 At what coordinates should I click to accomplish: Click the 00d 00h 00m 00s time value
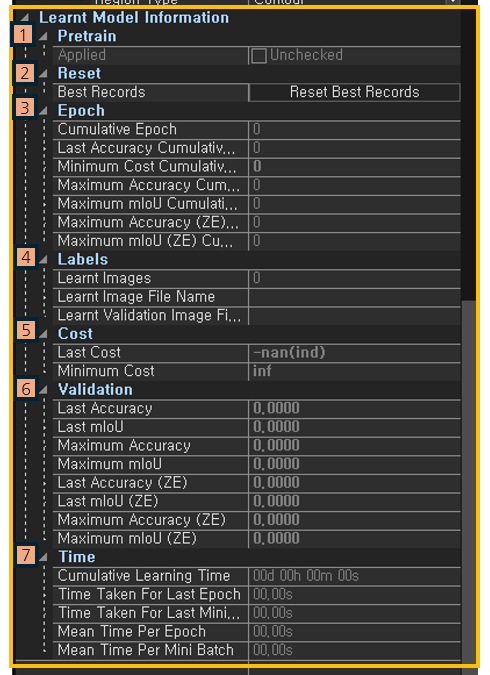pos(306,576)
